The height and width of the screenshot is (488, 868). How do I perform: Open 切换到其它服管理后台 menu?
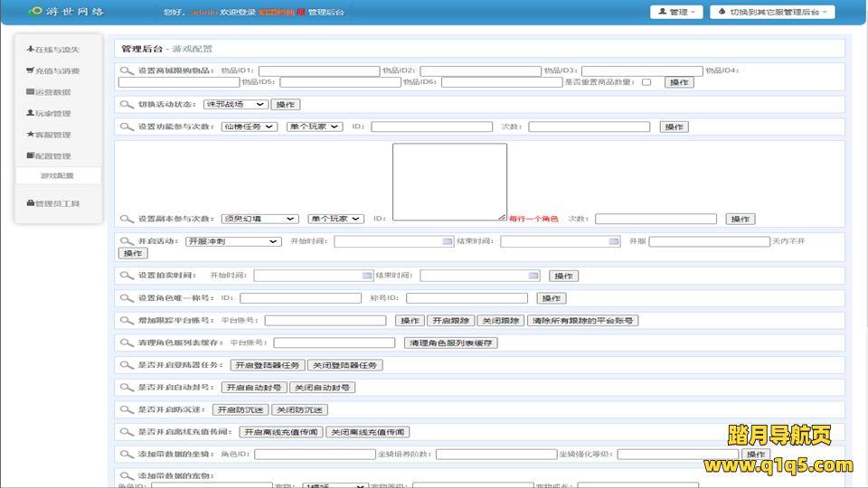pyautogui.click(x=772, y=12)
